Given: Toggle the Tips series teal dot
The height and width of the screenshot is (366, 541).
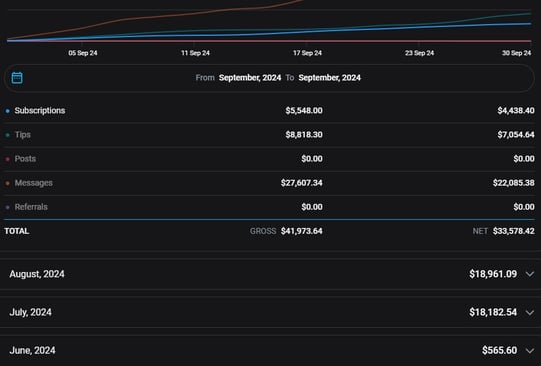Looking at the screenshot, I should click(8, 135).
